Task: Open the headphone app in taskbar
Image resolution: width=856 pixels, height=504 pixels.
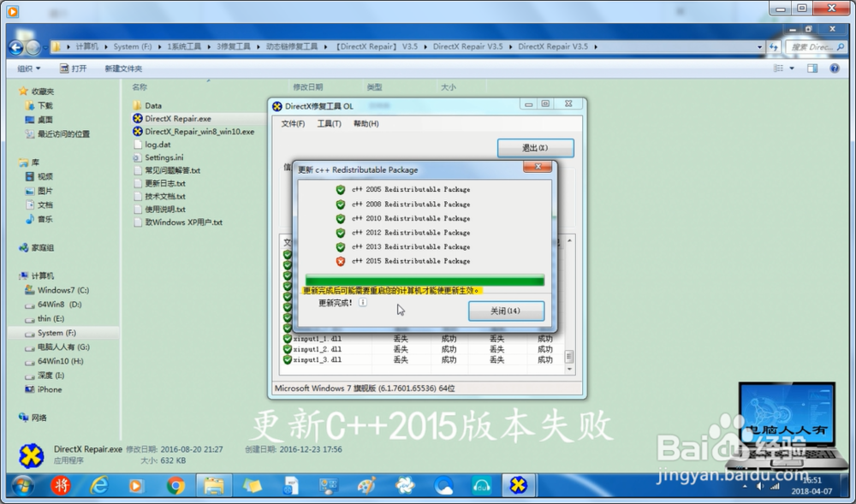Action: [481, 485]
